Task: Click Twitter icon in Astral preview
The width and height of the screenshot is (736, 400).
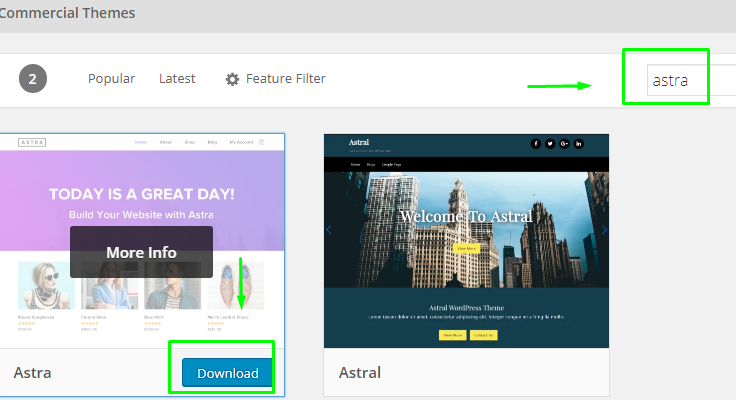Action: pos(550,144)
